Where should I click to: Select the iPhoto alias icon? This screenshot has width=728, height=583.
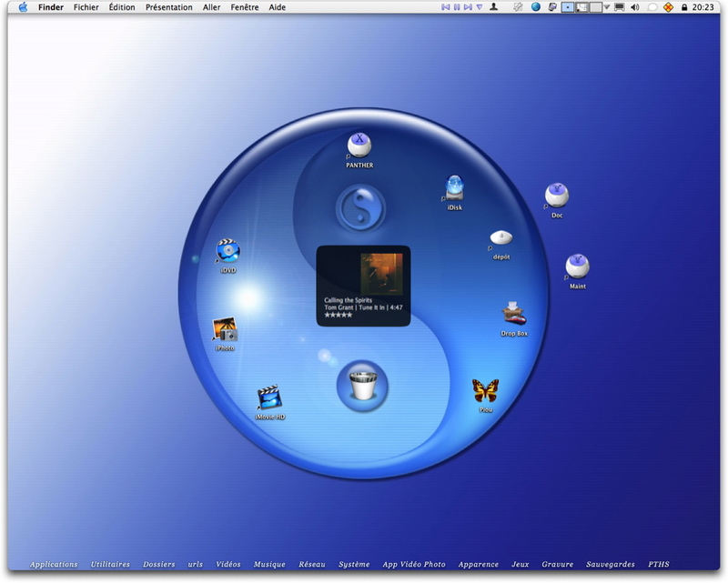(225, 329)
